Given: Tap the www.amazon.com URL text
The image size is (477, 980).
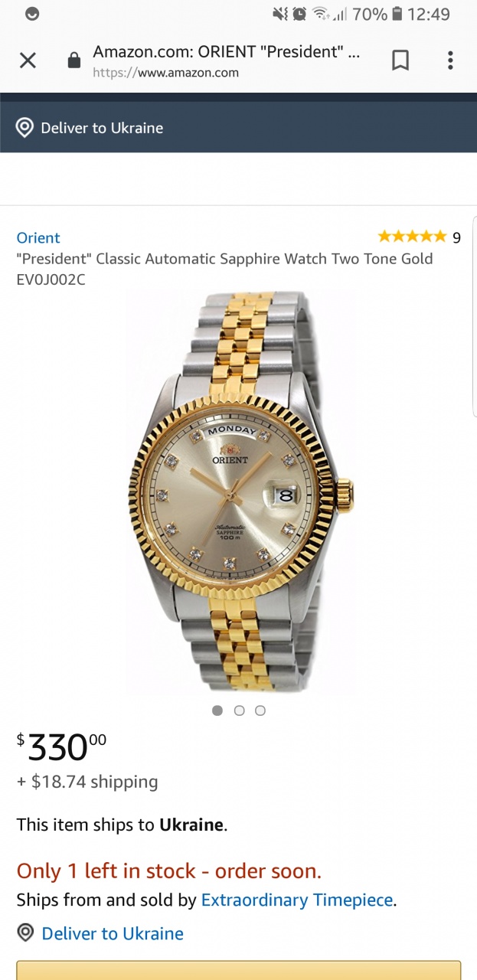Looking at the screenshot, I should (x=165, y=73).
